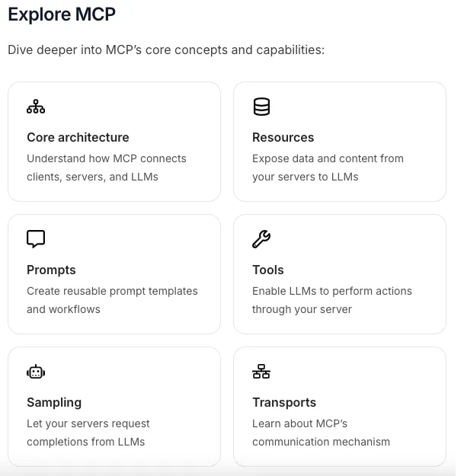Click the Prompts speech bubble icon
The height and width of the screenshot is (476, 464).
[36, 239]
